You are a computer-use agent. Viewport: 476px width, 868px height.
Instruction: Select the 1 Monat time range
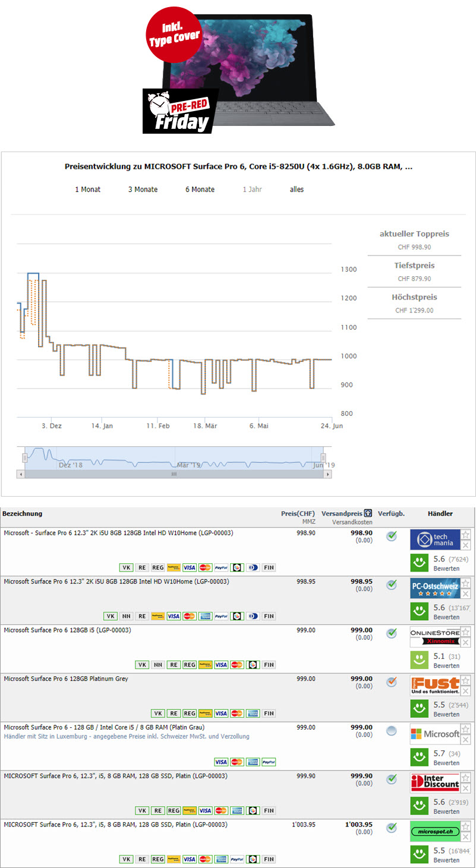pyautogui.click(x=87, y=190)
